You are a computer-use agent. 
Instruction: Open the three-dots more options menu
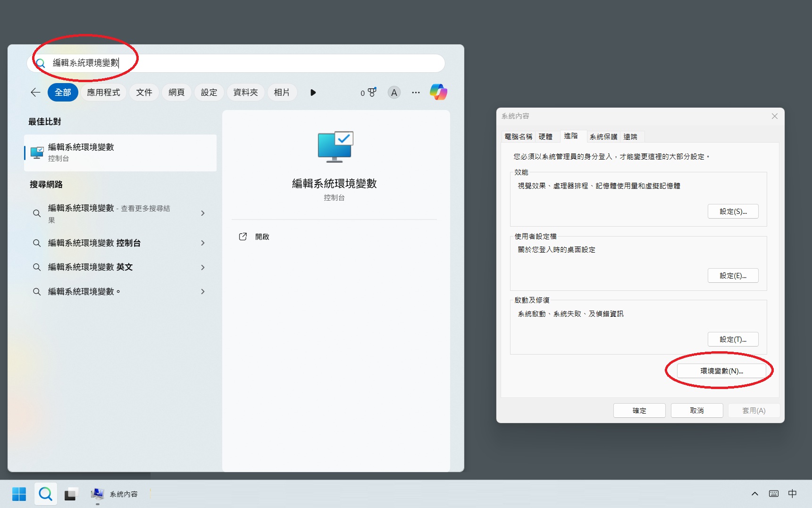(416, 93)
